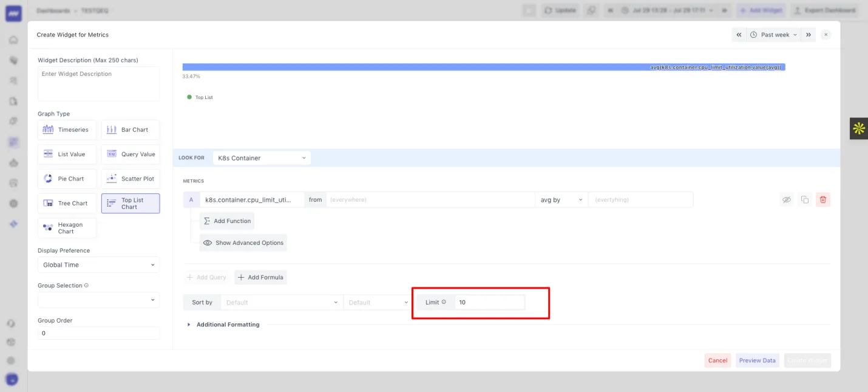This screenshot has width=868, height=392.
Task: Click the 33.47% value under the bar
Action: [191, 77]
